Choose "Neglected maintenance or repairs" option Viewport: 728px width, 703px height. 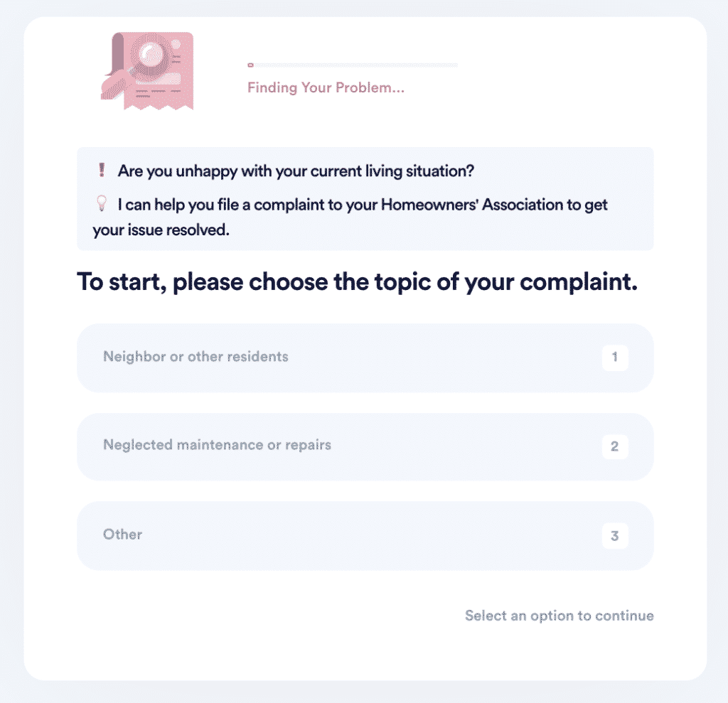217,446
